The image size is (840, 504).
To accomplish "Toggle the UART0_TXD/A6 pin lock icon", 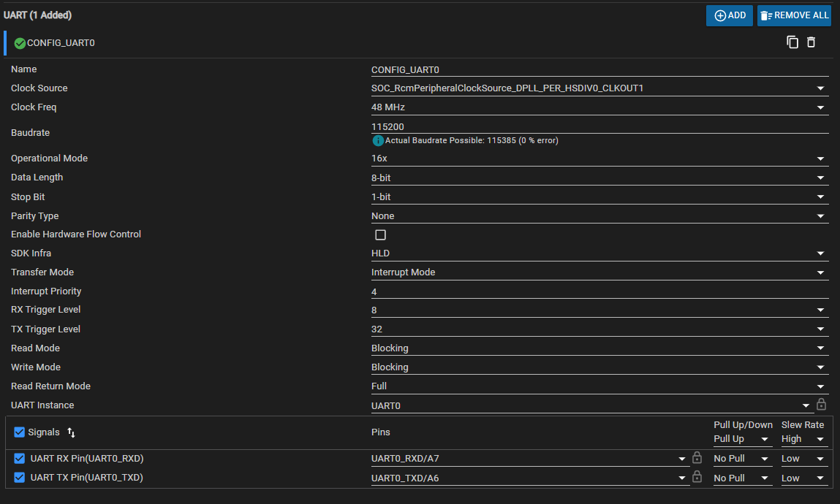I will [697, 477].
